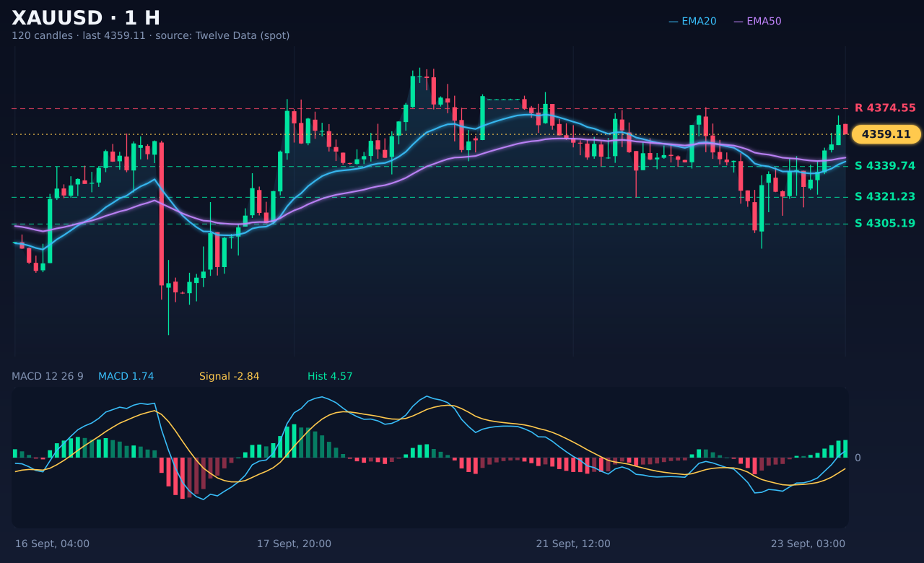Click the Signal -2.84 value readout
The width and height of the screenshot is (924, 563).
click(x=230, y=376)
